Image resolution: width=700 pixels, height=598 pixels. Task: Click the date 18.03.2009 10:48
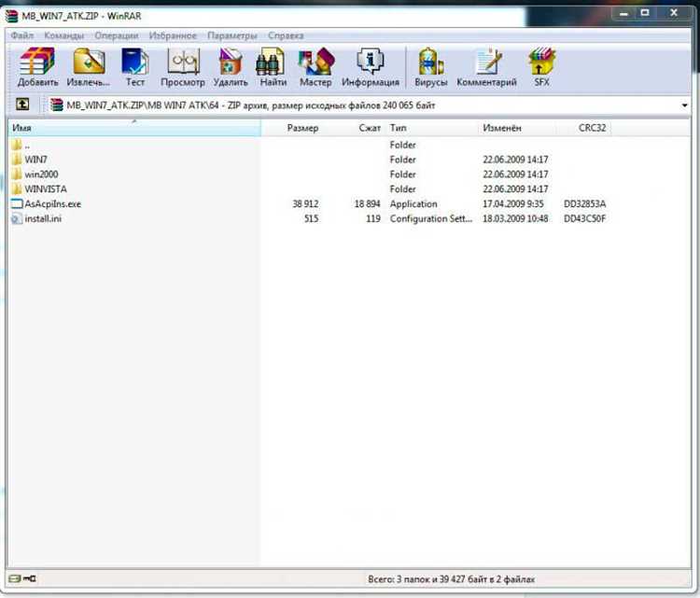tap(515, 218)
